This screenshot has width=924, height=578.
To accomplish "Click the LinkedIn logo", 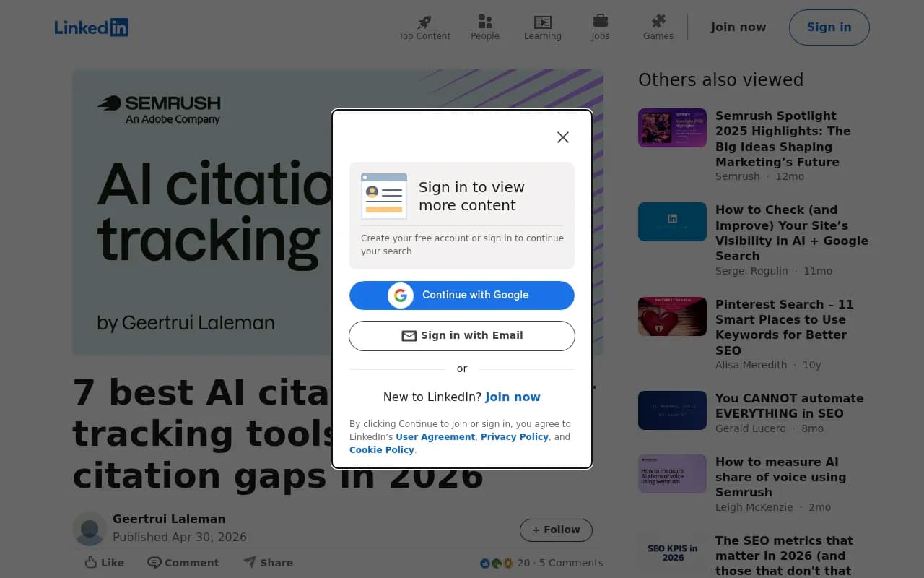I will tap(92, 27).
